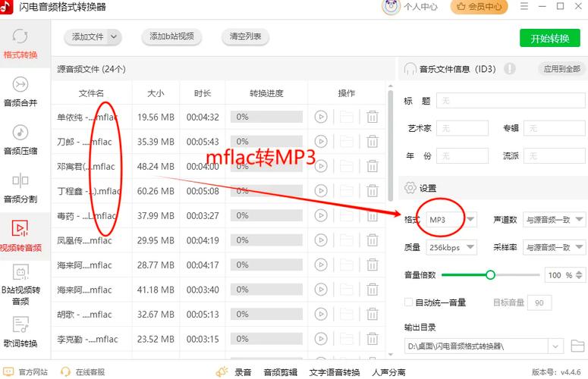
Task: Open the hamburger menu in title bar
Action: (x=524, y=7)
